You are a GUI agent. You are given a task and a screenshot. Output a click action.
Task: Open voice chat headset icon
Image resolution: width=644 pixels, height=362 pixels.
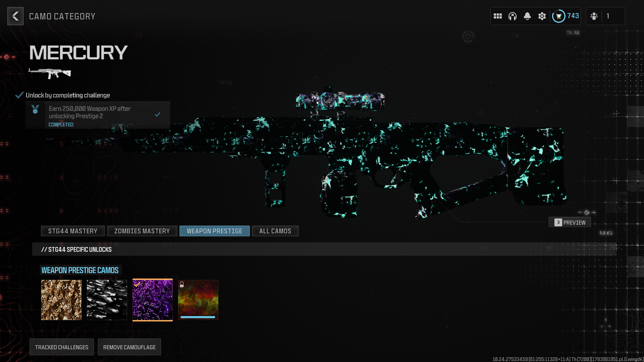point(513,16)
